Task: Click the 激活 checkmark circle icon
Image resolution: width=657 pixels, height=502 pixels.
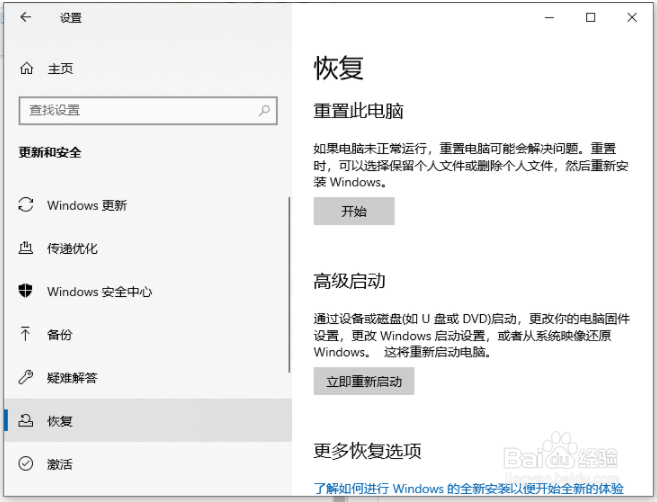Action: pos(26,463)
